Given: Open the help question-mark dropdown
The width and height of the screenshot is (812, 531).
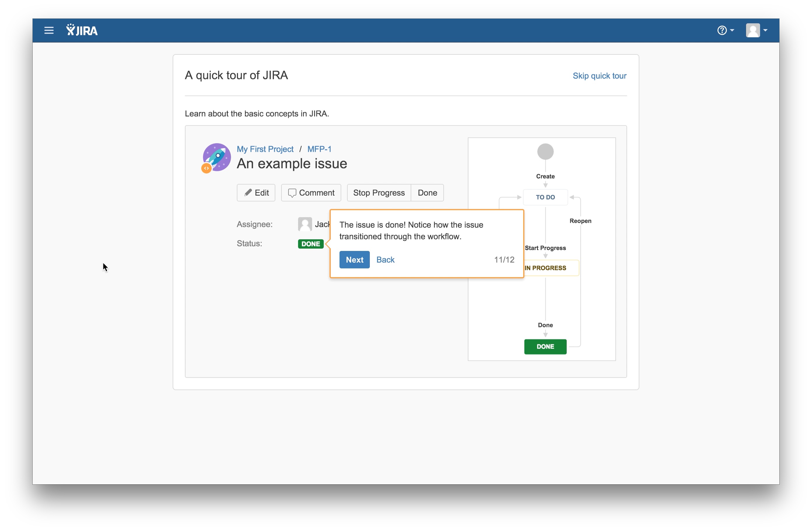Looking at the screenshot, I should (x=725, y=30).
